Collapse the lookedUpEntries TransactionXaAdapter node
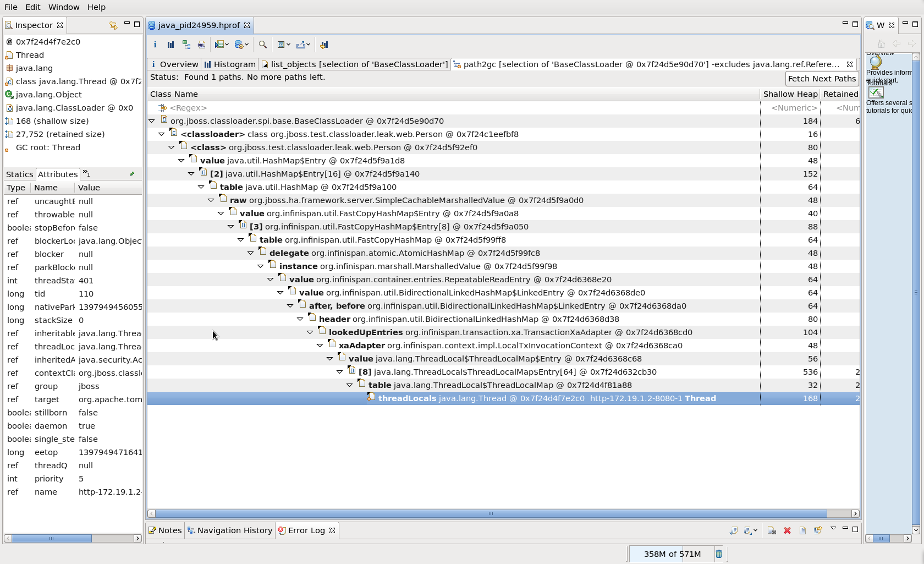This screenshot has height=564, width=924. [x=310, y=332]
